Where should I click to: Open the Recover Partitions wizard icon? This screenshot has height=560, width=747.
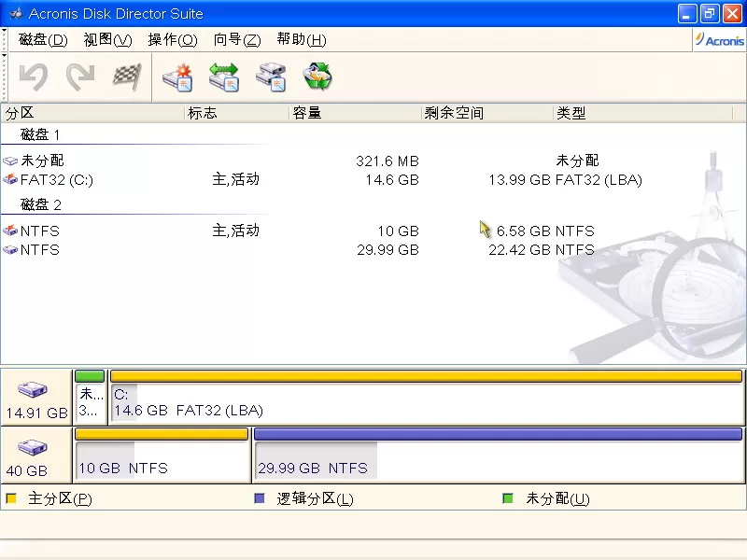(317, 77)
